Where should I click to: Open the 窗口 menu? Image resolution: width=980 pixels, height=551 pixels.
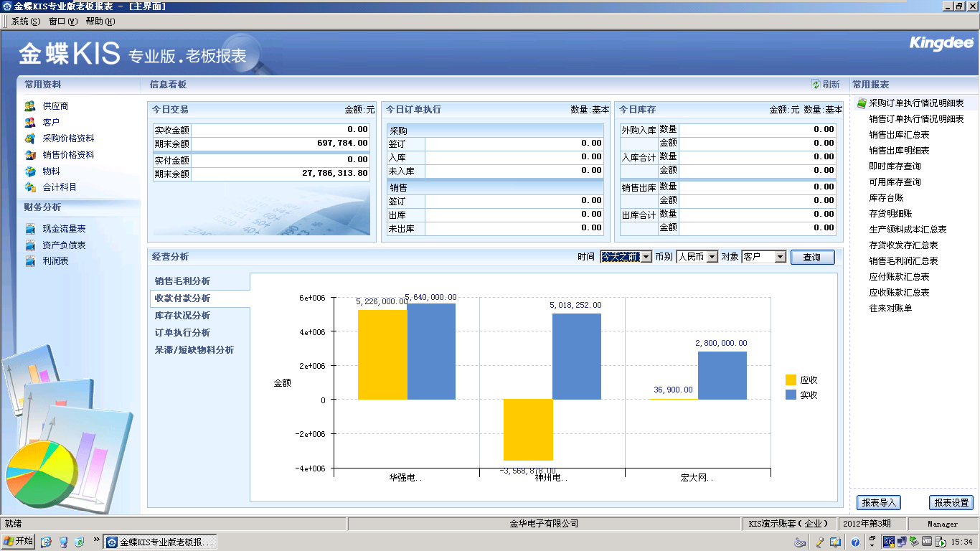tap(62, 22)
